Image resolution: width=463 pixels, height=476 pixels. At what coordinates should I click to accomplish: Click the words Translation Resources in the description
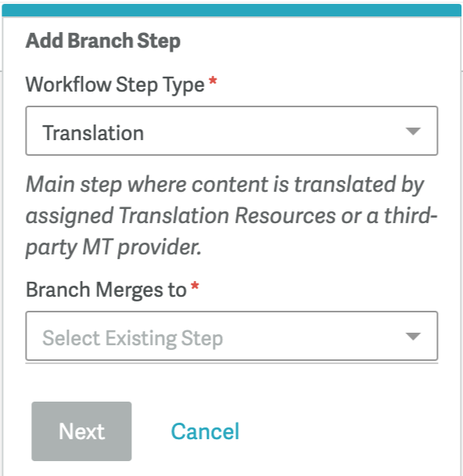[x=228, y=215]
